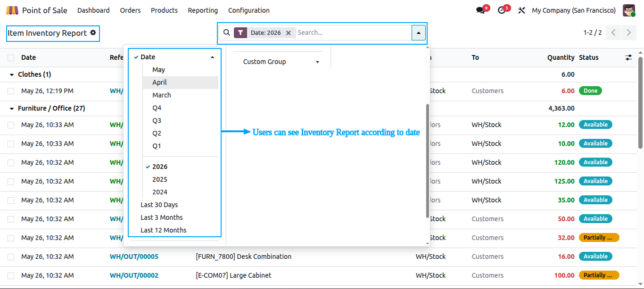Image resolution: width=644 pixels, height=289 pixels.
Task: Click the search magnifier icon
Action: click(227, 32)
